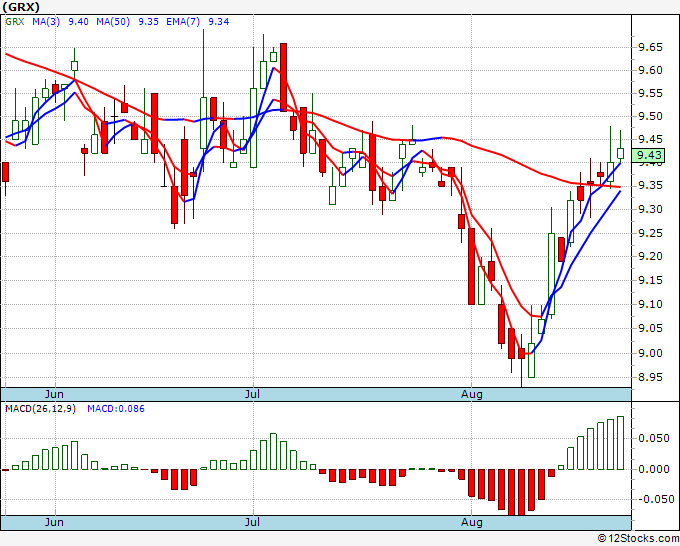Screen dimensions: 680x546
Task: Select Jul on the MACD panel time axis
Action: coord(252,522)
